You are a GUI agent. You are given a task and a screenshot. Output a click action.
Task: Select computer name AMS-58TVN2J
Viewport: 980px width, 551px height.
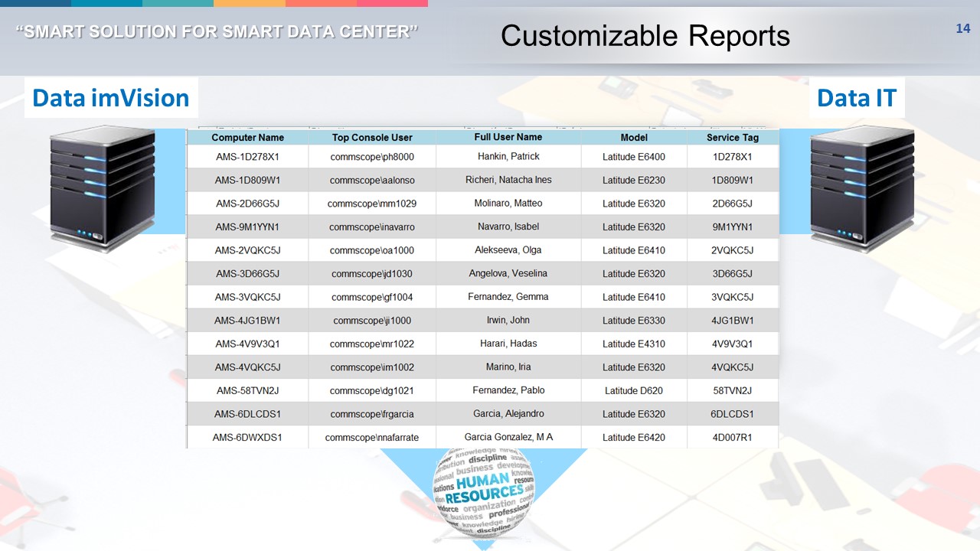(247, 391)
